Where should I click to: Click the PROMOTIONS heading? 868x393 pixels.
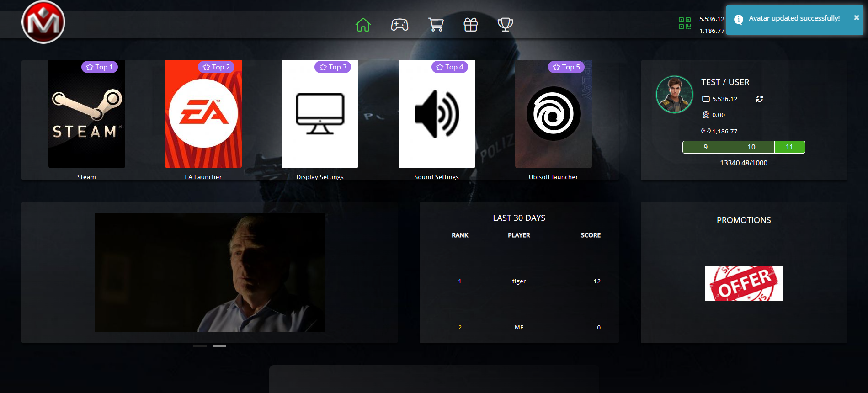[744, 220]
